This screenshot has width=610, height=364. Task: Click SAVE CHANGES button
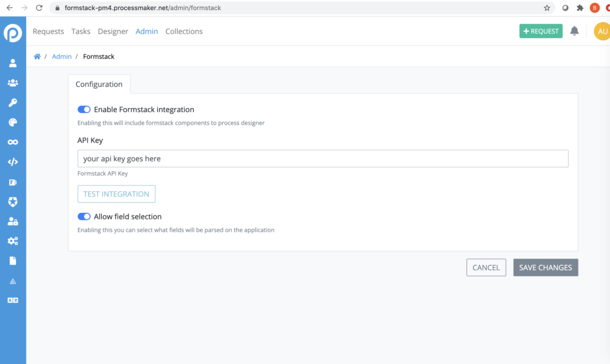tap(546, 267)
